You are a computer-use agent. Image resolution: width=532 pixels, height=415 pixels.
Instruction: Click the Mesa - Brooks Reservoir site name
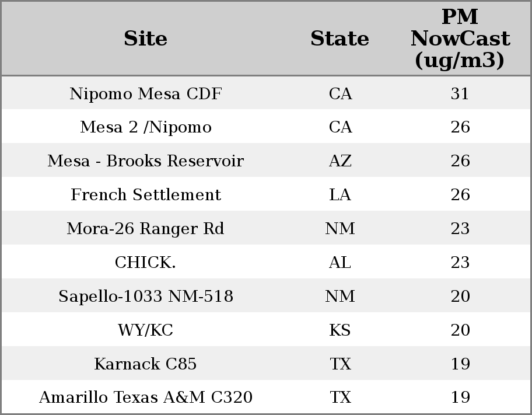[x=145, y=161]
